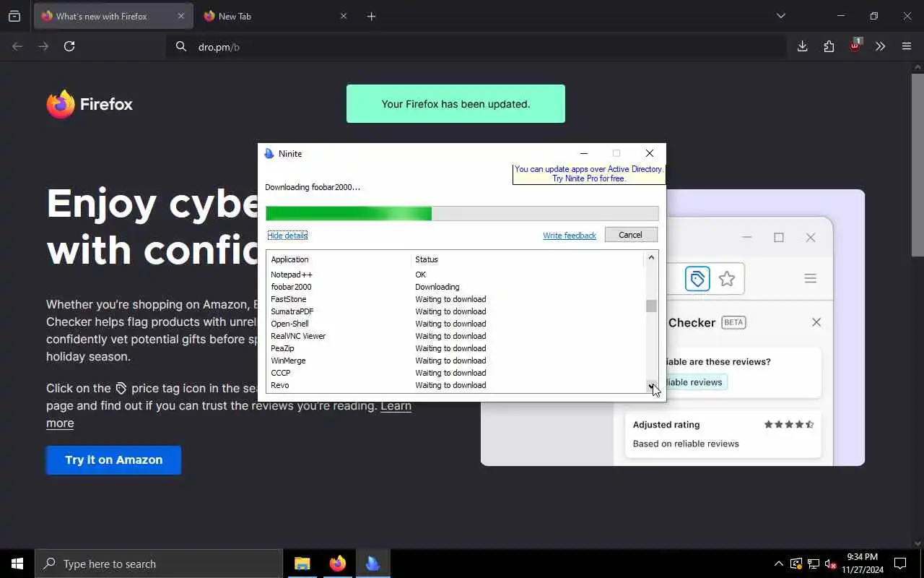Open Write feedback link in Ninite
Screen dimensions: 924x578
coord(570,236)
